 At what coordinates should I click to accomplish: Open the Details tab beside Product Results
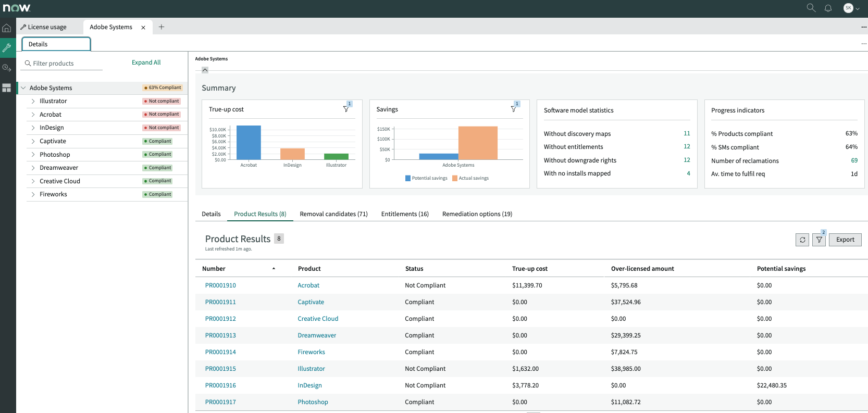[x=211, y=214]
